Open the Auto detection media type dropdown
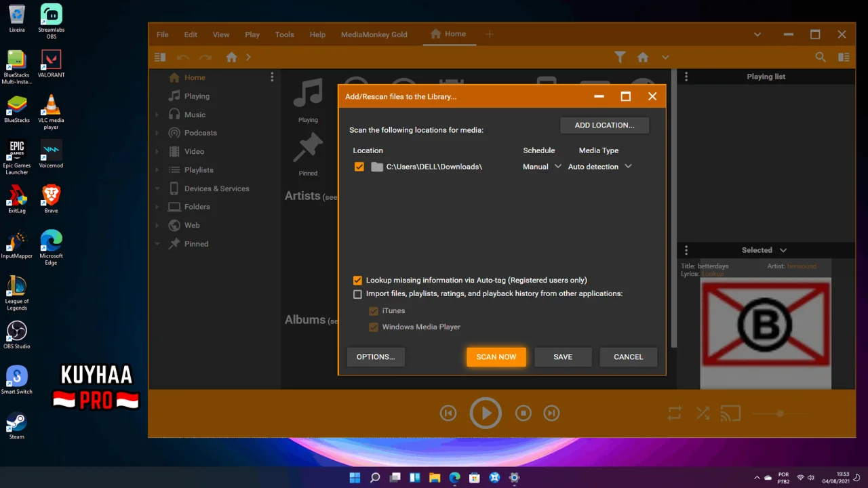This screenshot has height=488, width=868. (x=599, y=167)
